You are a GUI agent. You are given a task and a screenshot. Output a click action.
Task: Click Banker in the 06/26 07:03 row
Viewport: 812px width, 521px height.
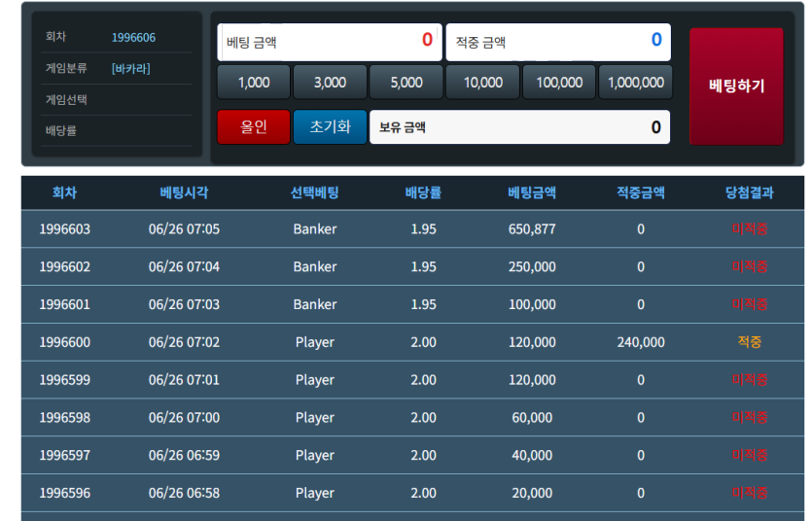click(315, 304)
